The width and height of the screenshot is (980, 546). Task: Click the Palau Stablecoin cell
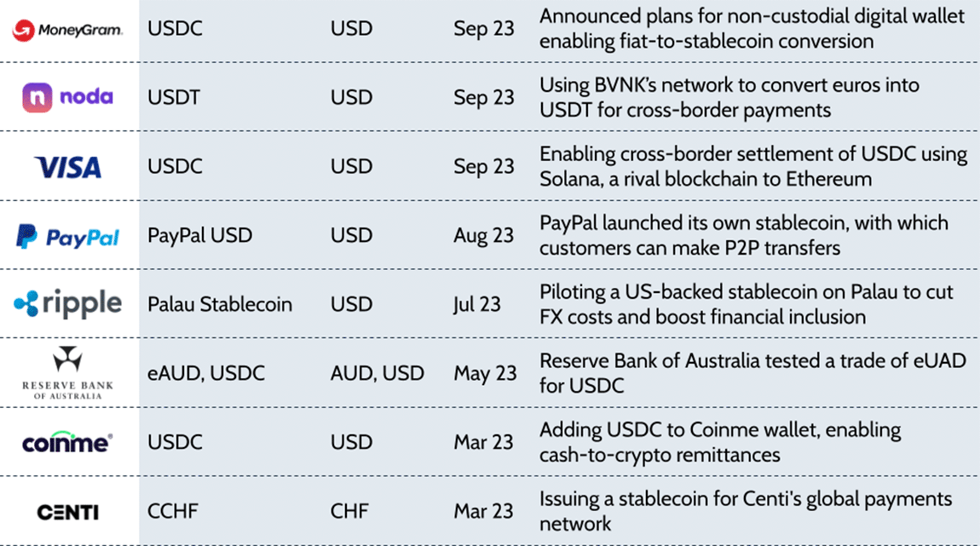[x=220, y=304]
